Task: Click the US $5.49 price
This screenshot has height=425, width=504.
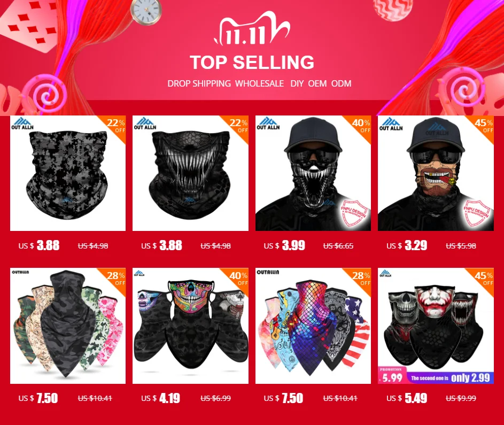Action: pyautogui.click(x=407, y=398)
